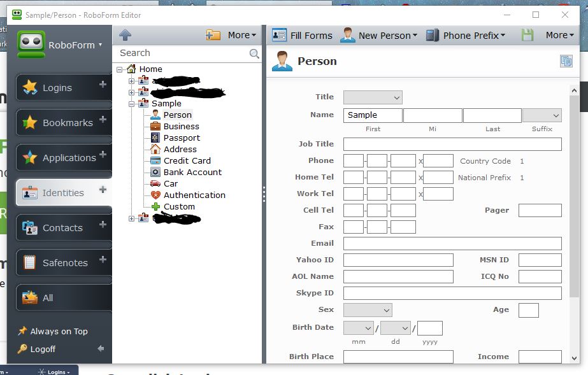Image resolution: width=588 pixels, height=375 pixels.
Task: Open the Custom item
Action: [179, 207]
